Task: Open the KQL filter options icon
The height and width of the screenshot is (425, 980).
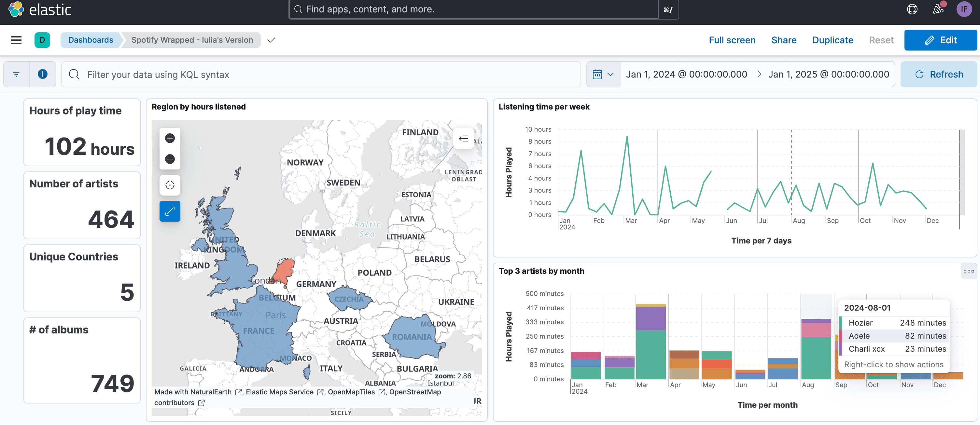Action: 16,74
